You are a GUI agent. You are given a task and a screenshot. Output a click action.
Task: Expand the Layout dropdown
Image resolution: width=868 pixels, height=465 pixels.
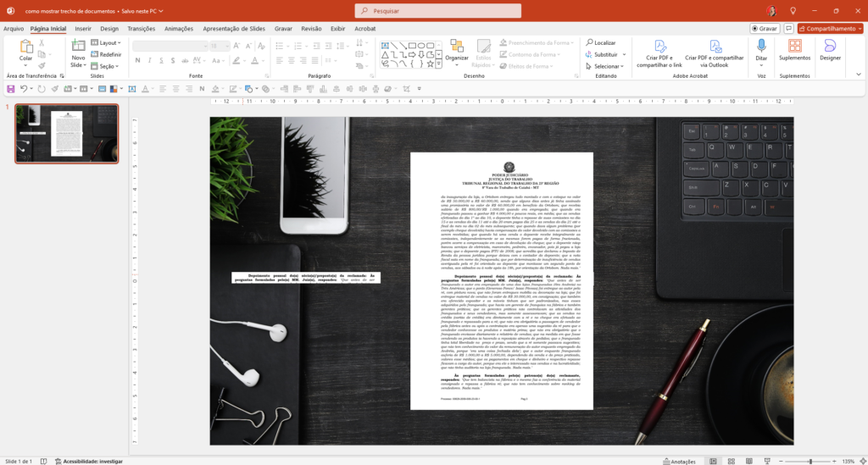click(108, 42)
